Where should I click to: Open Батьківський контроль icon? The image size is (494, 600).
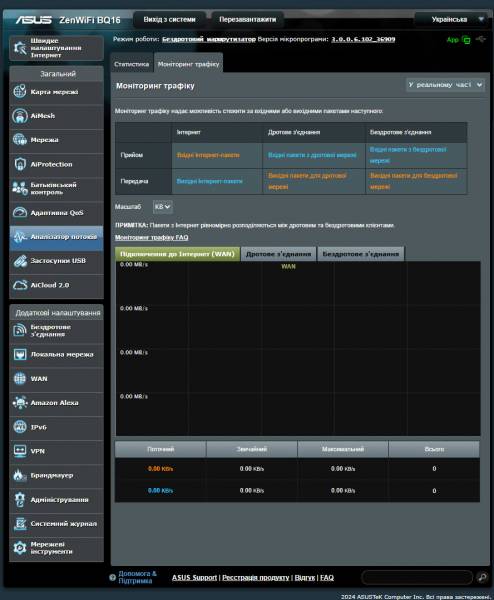tap(20, 188)
